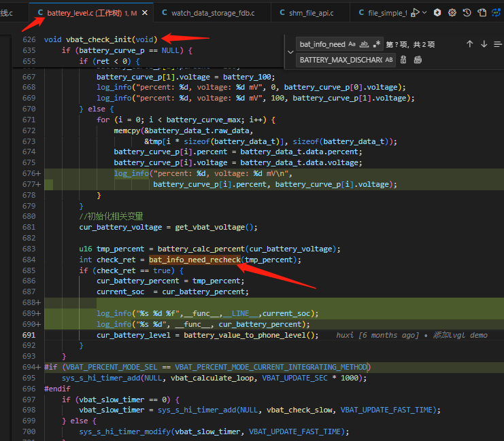The width and height of the screenshot is (504, 441).
Task: Open the gear settings icon in editor toolbar
Action: 452,12
